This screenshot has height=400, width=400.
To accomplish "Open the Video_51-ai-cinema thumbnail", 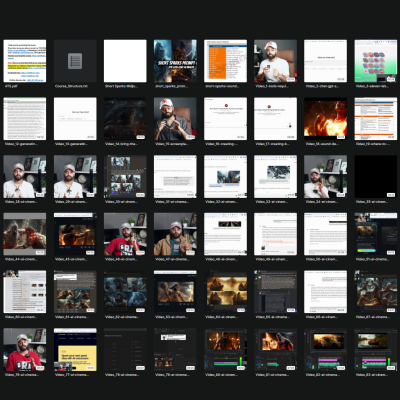I will pos(376,234).
